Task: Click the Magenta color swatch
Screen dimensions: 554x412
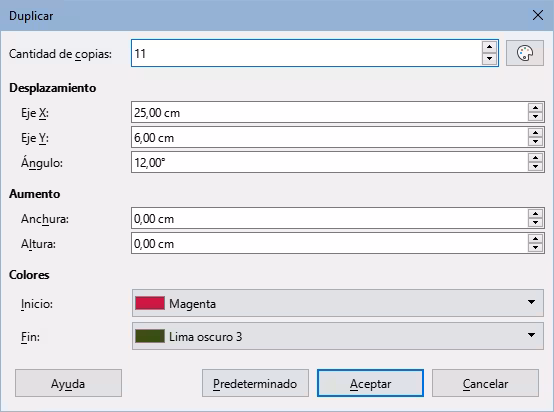Action: pos(150,303)
